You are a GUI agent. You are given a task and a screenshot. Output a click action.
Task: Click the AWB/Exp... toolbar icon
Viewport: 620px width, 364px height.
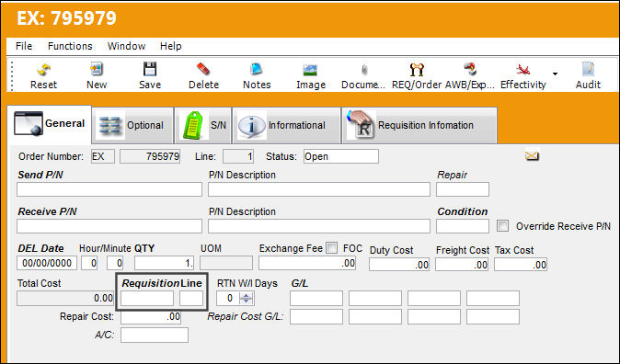[x=470, y=76]
